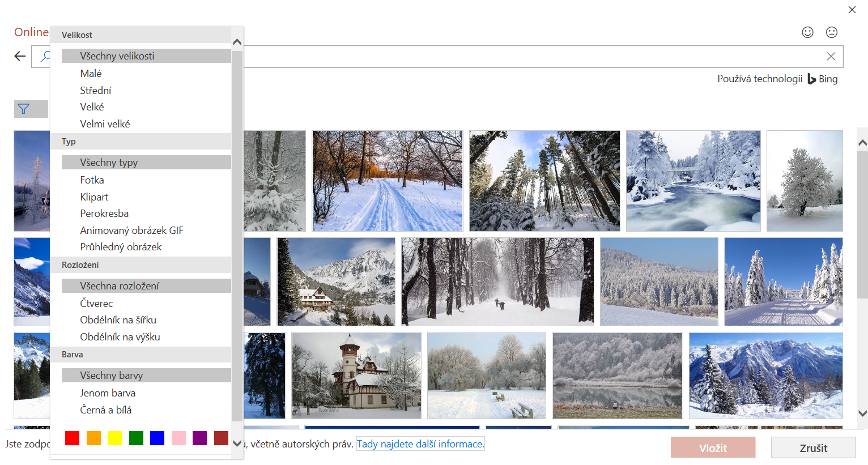Insert selection with the Vložit button
This screenshot has height=465, width=868.
click(x=713, y=447)
